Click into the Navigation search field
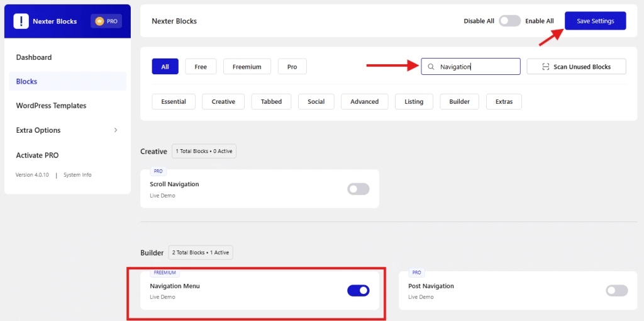 coord(476,67)
